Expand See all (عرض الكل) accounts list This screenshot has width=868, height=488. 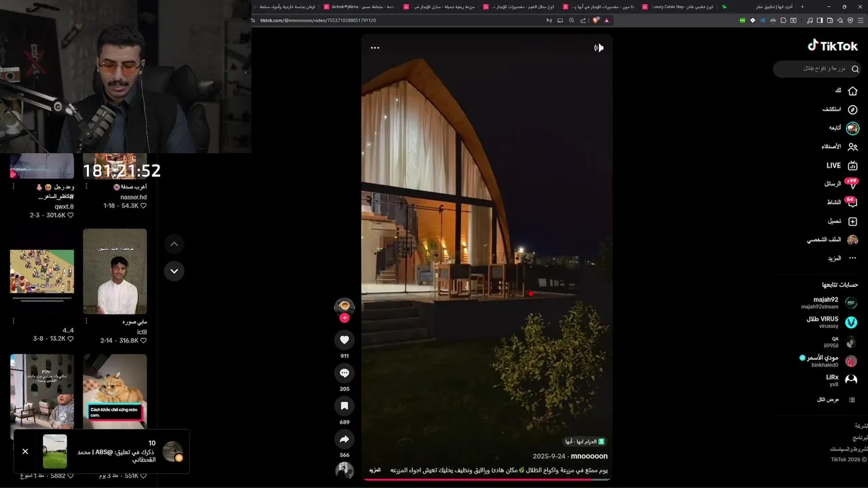(835, 400)
